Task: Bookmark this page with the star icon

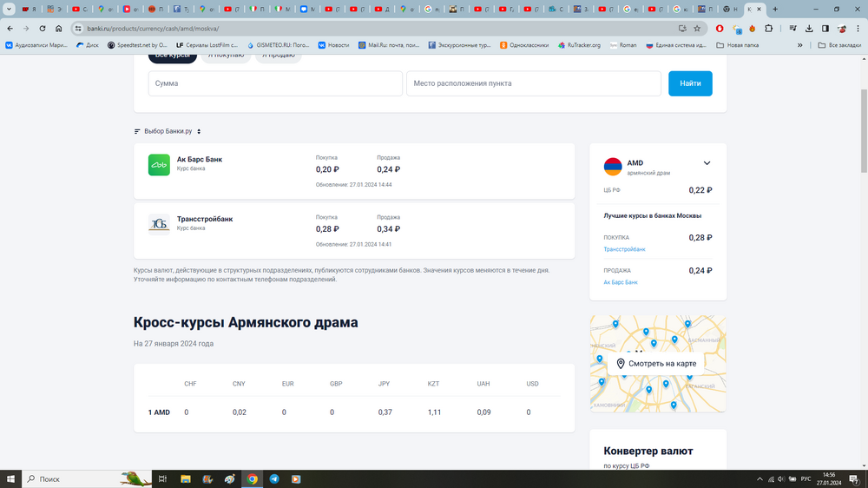Action: pos(697,29)
